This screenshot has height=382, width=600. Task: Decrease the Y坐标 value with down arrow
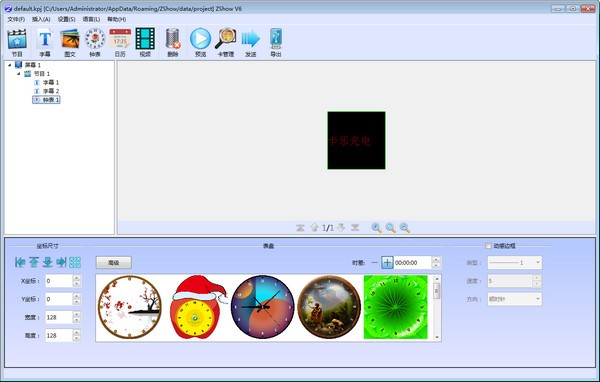[77, 302]
